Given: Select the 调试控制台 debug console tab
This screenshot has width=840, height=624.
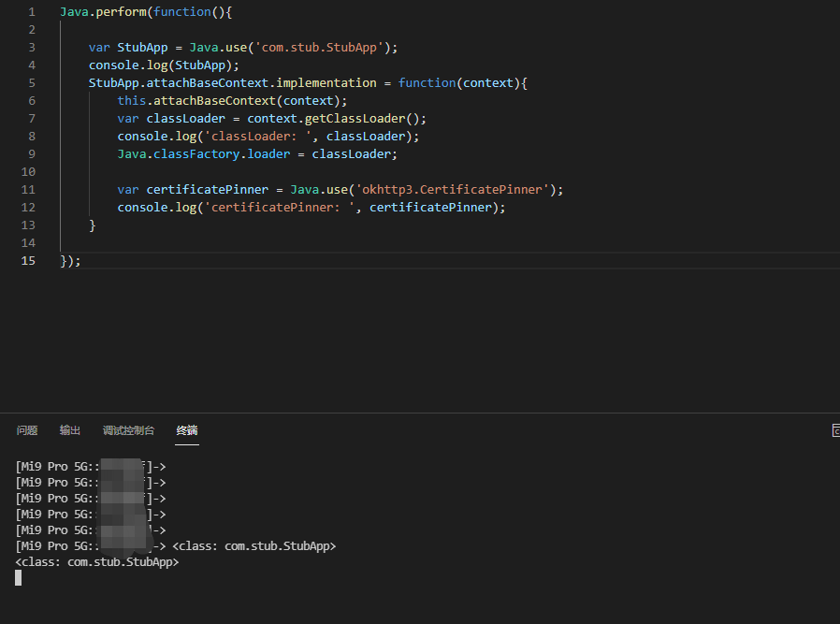Looking at the screenshot, I should 128,430.
